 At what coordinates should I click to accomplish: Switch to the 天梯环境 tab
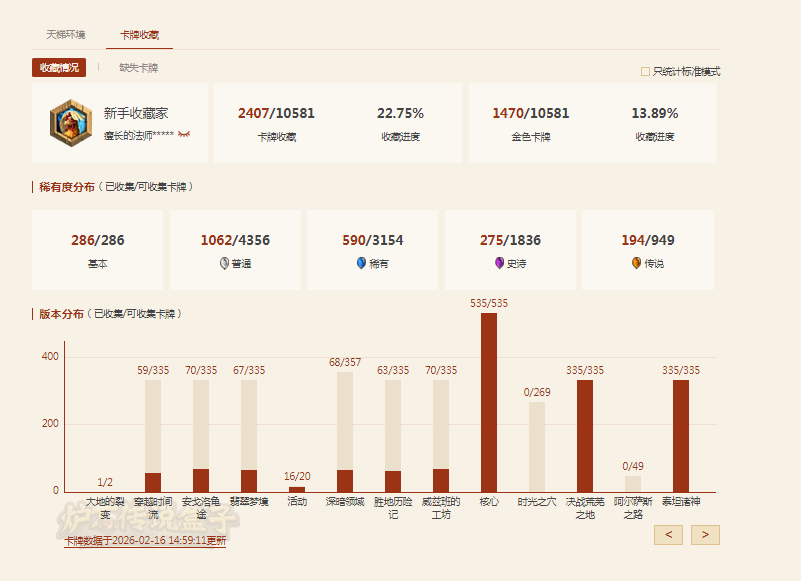pyautogui.click(x=66, y=34)
